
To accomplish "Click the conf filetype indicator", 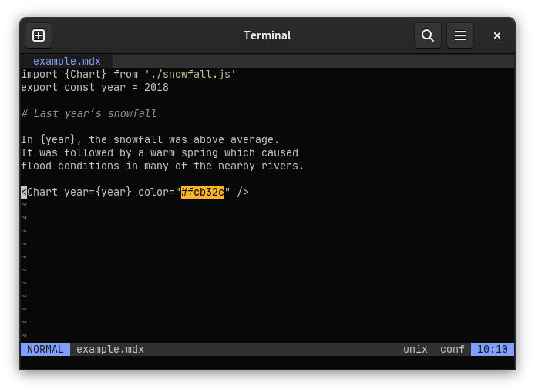I will point(452,349).
